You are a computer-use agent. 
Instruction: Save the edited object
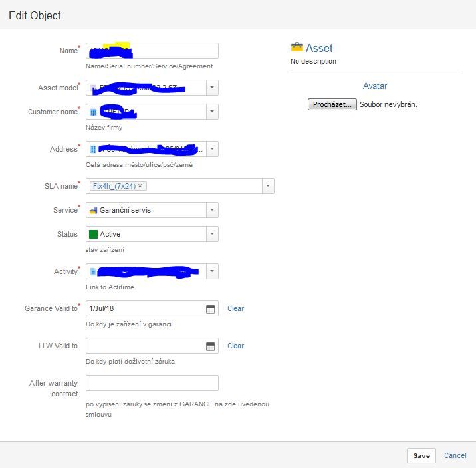tap(421, 455)
